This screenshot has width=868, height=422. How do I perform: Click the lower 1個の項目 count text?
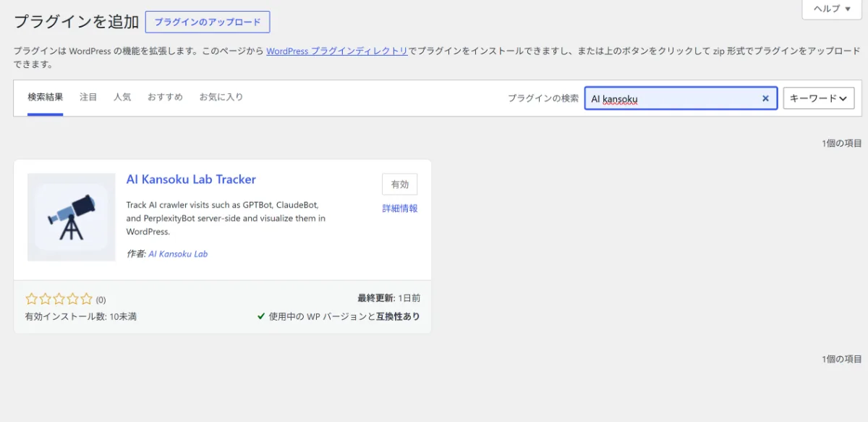(x=842, y=359)
